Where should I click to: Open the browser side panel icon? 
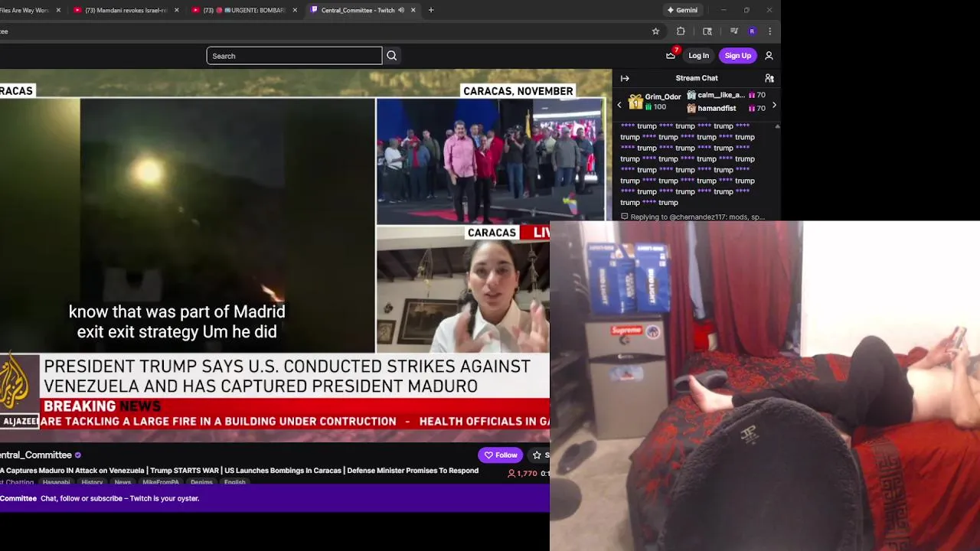pos(707,31)
